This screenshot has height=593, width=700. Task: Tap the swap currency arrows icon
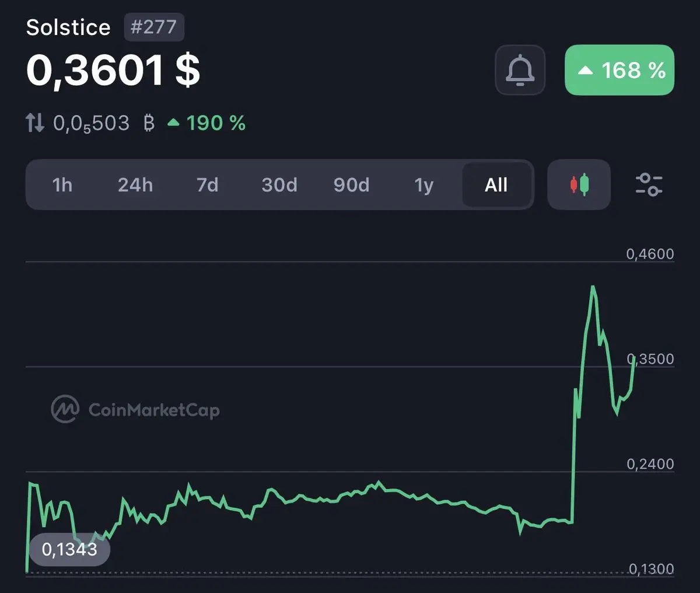pos(35,123)
